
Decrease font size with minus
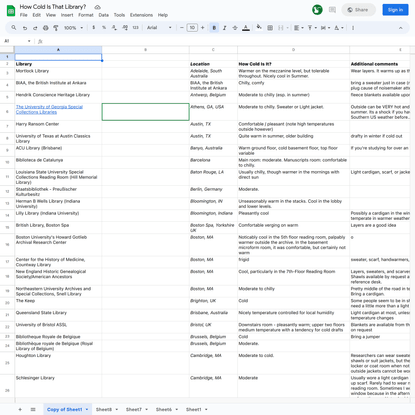pos(182,28)
